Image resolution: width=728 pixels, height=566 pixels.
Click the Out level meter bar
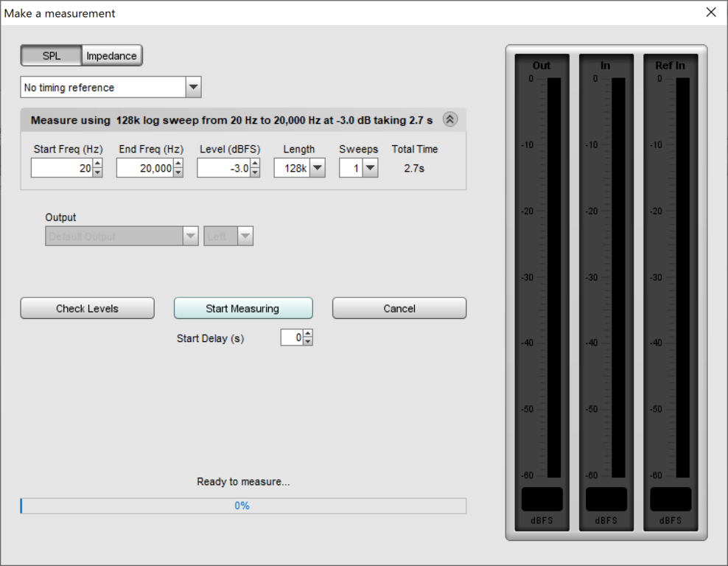coord(554,277)
